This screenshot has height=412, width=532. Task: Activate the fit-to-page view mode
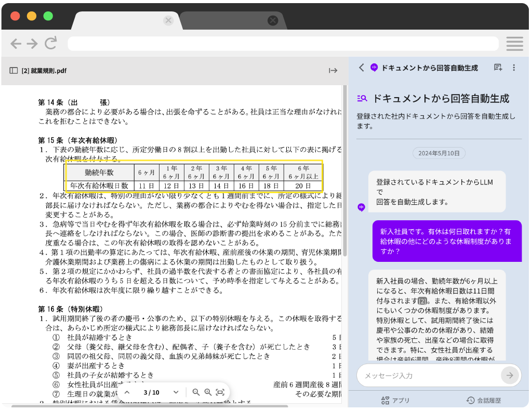220,392
